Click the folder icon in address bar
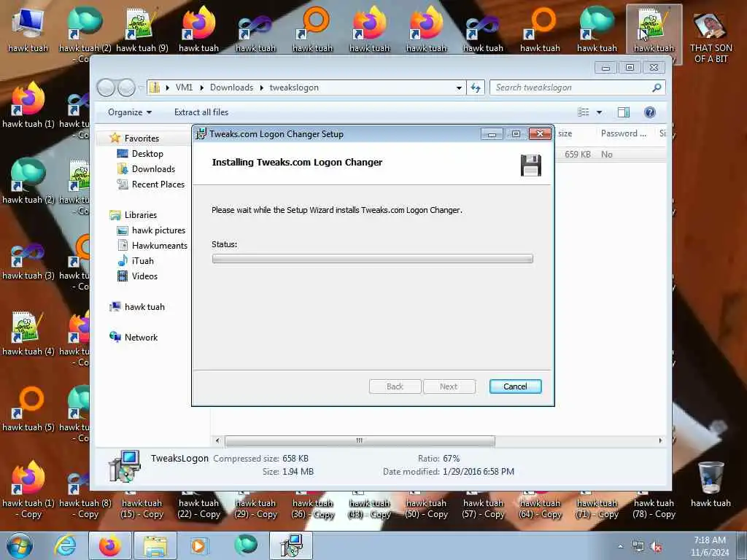This screenshot has height=560, width=747. 155,87
